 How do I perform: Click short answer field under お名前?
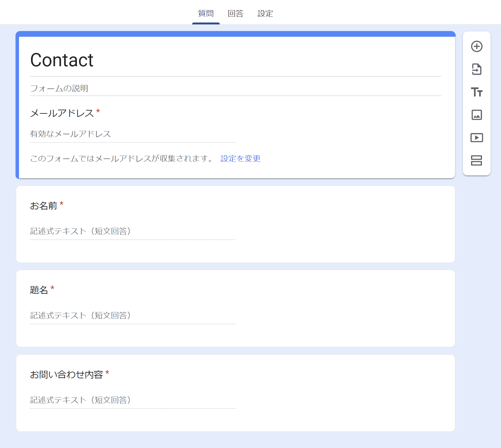coord(133,231)
